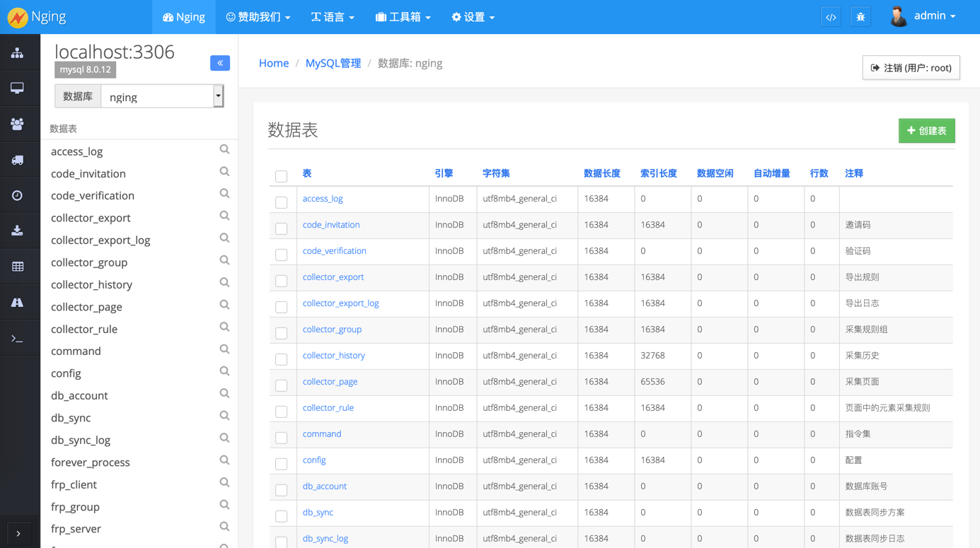Open the collector_history table link
The image size is (980, 548).
tap(333, 356)
